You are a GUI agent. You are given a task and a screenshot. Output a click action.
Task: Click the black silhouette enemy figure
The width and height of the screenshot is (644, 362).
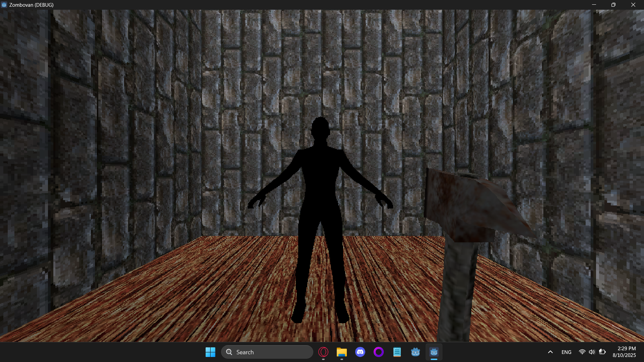coord(320,188)
